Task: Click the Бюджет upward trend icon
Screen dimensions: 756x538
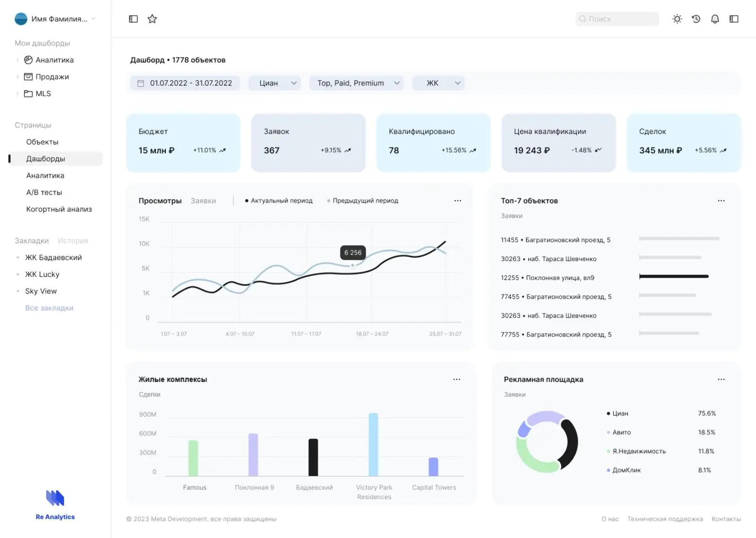Action: coord(223,150)
